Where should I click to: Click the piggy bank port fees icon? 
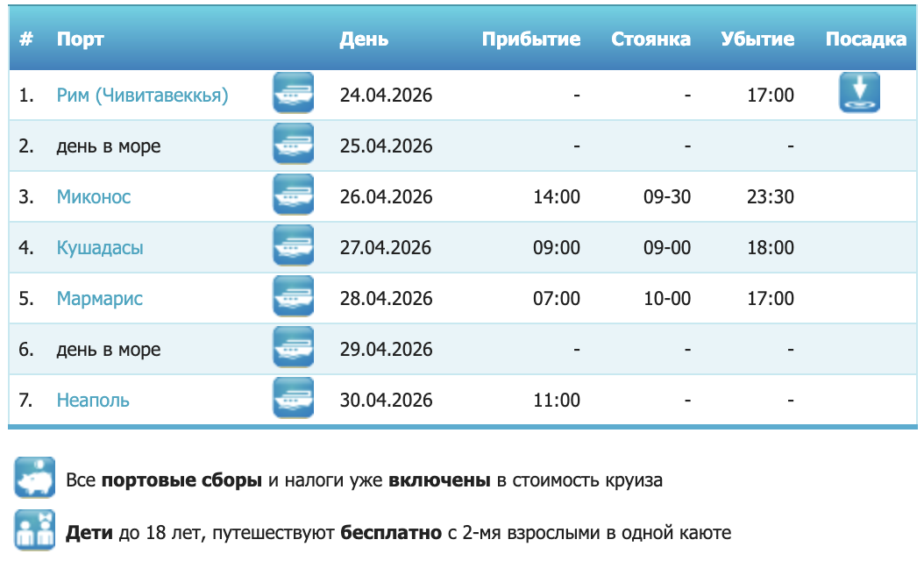coord(34,478)
